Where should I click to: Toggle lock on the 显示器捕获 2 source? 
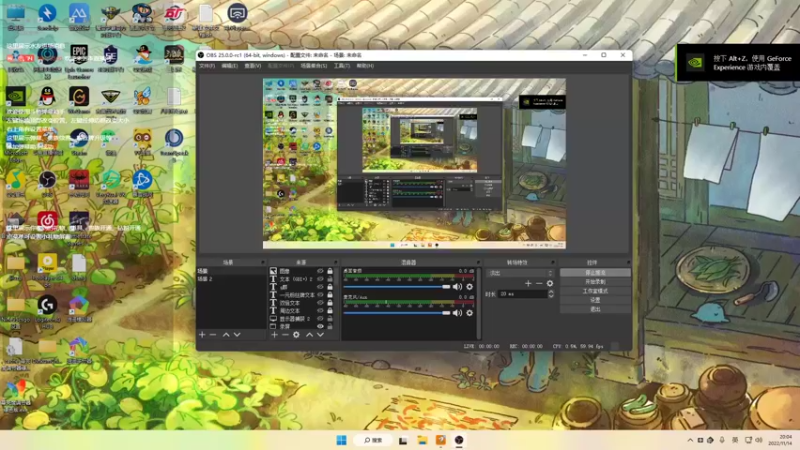click(x=330, y=318)
